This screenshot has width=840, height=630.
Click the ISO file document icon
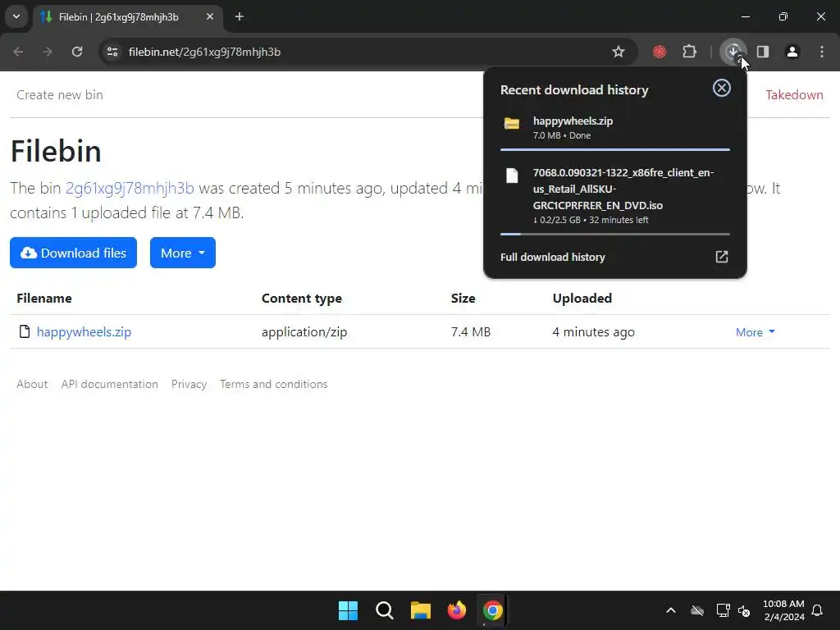512,176
